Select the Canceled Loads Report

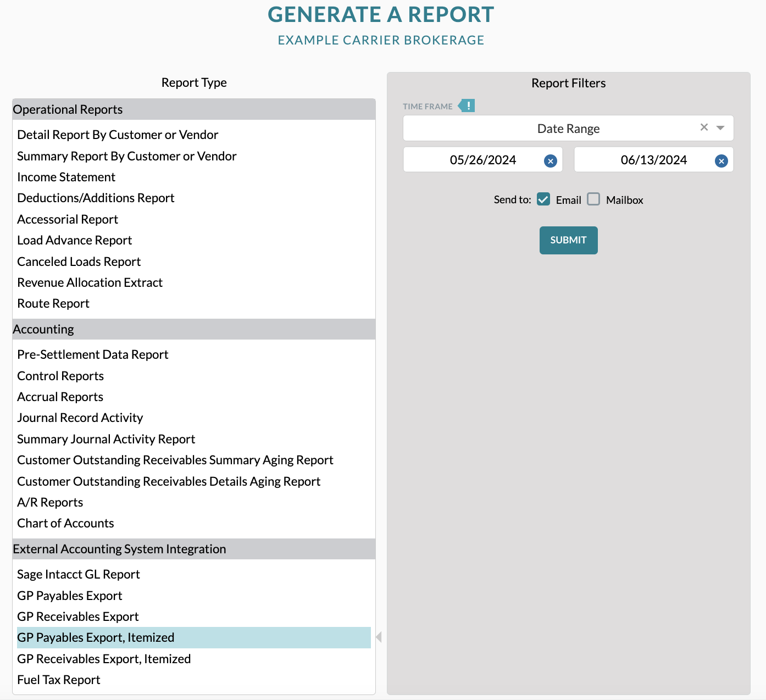pyautogui.click(x=79, y=262)
